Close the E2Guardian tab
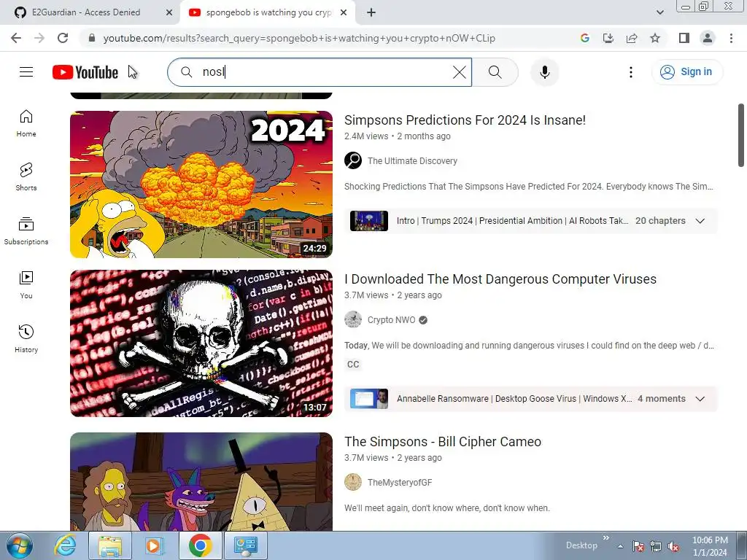This screenshot has width=747, height=560. (169, 13)
